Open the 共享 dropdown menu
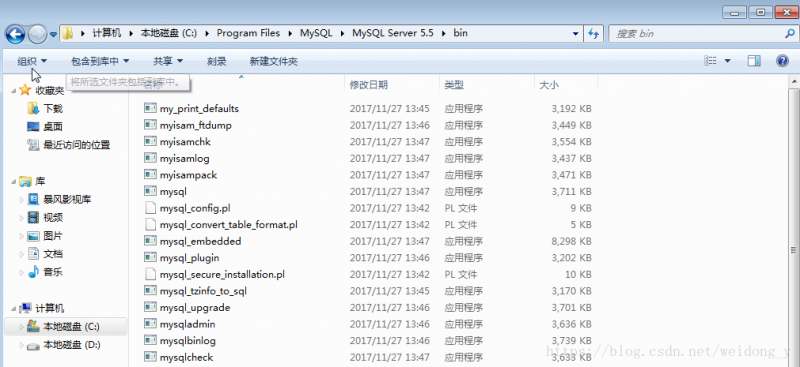 (x=168, y=61)
